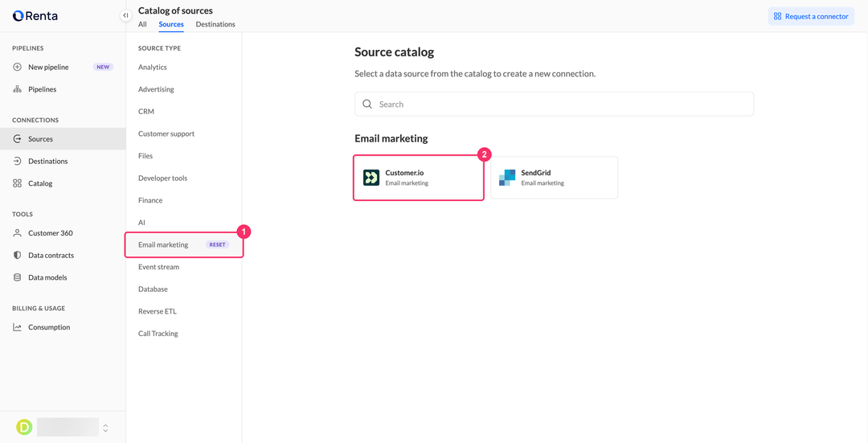Click the search magnifier icon
The height and width of the screenshot is (443, 868).
[367, 104]
